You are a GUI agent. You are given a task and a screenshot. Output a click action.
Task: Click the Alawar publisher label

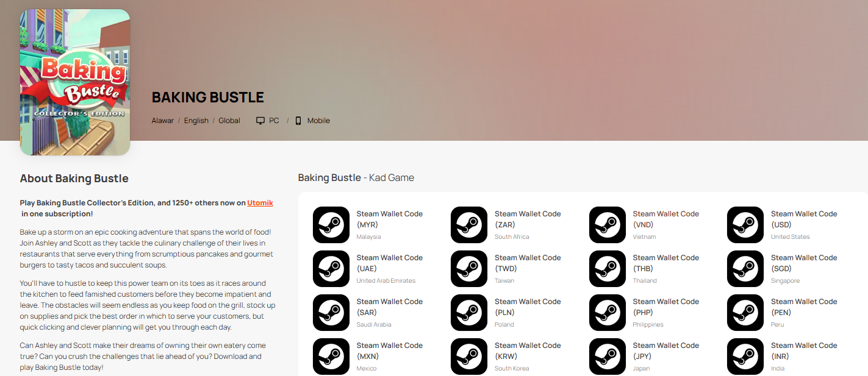coord(163,121)
